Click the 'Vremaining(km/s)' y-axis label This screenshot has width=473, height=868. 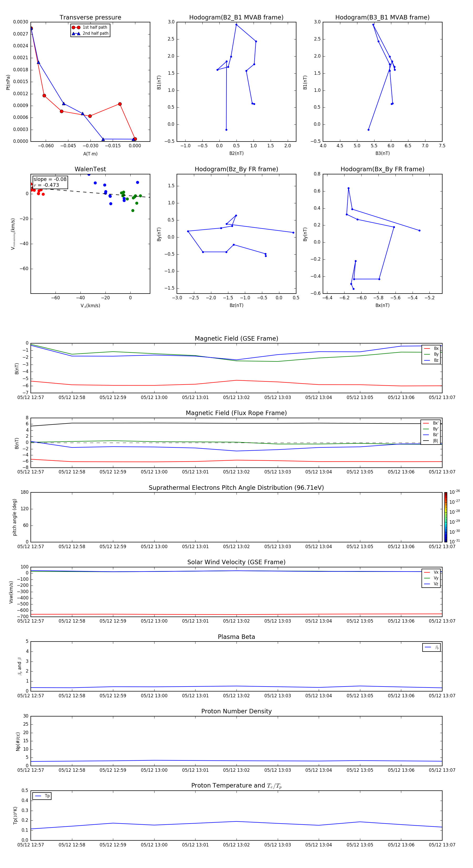(13, 234)
